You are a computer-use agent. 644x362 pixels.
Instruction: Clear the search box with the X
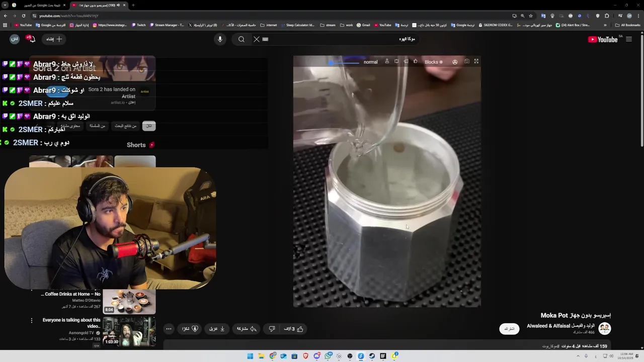tap(257, 39)
